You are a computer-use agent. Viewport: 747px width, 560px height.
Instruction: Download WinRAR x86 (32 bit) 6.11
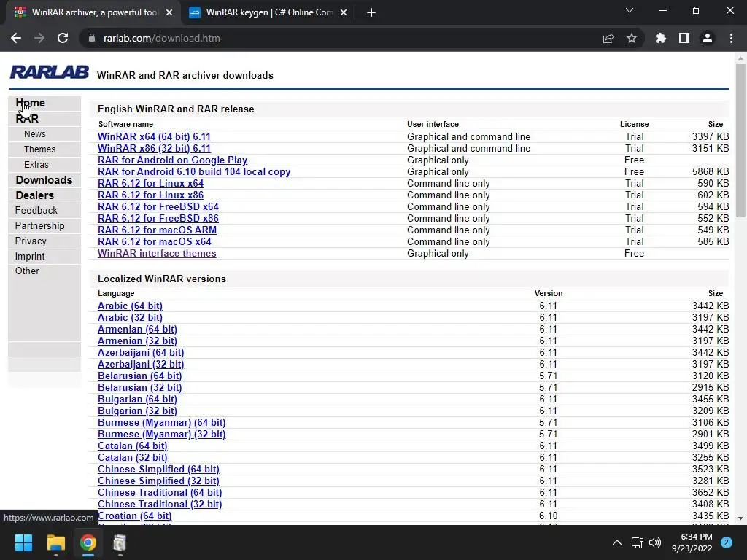click(154, 148)
